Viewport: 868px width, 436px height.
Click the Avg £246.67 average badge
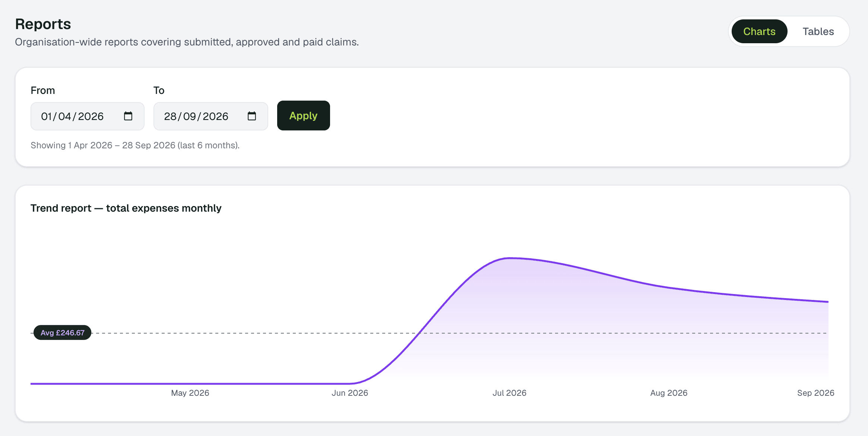[62, 332]
